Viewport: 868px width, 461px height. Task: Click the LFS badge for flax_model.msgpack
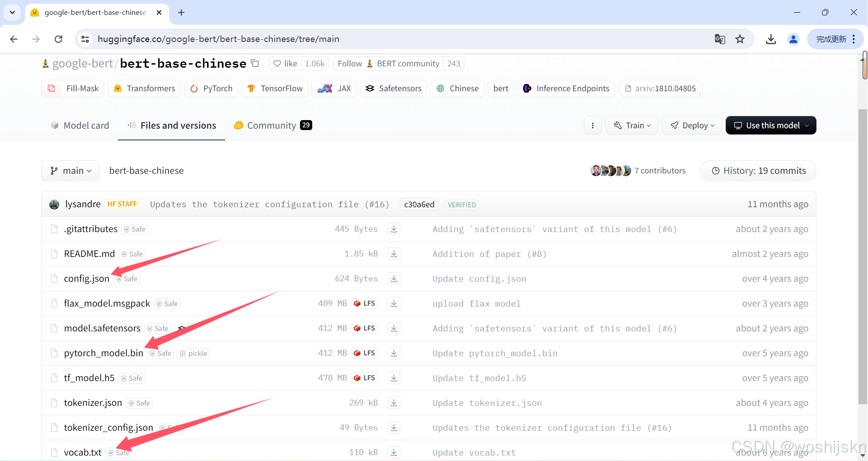point(364,303)
